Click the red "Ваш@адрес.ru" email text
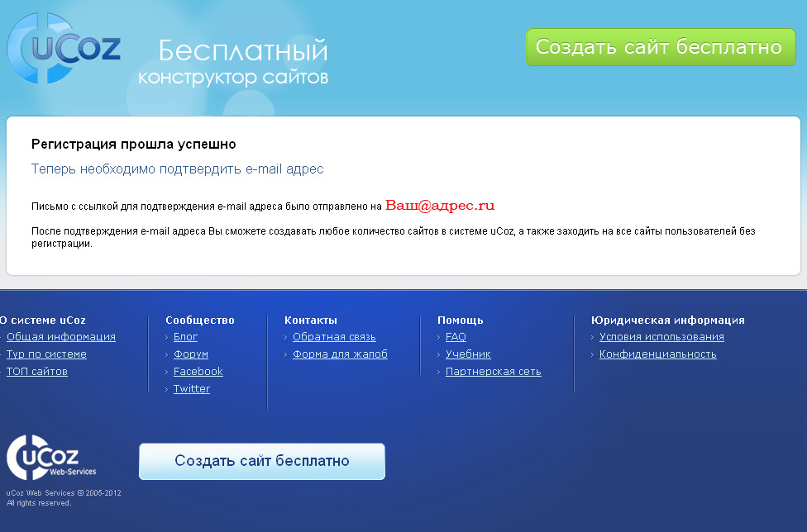The width and height of the screenshot is (807, 532). tap(440, 206)
